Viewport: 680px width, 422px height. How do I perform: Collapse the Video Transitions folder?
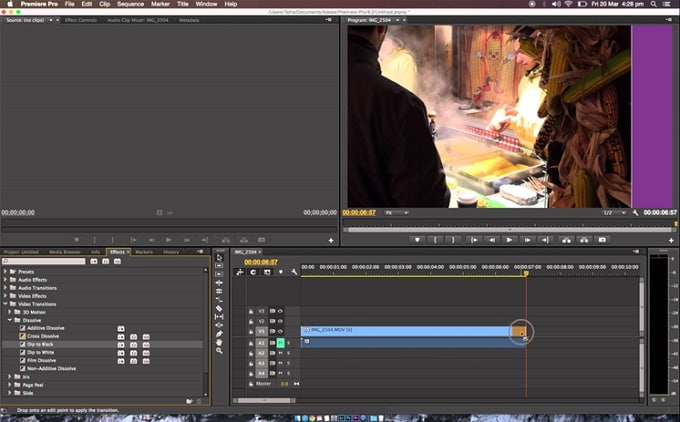point(5,304)
